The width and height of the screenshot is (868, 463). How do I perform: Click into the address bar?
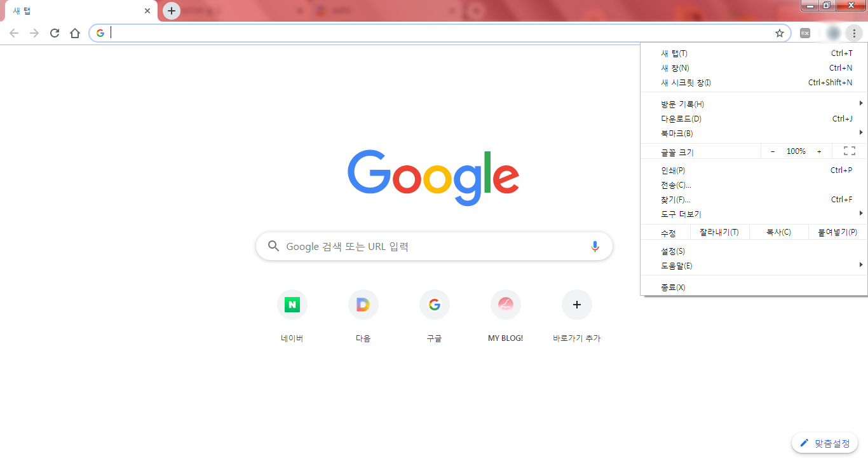point(440,33)
